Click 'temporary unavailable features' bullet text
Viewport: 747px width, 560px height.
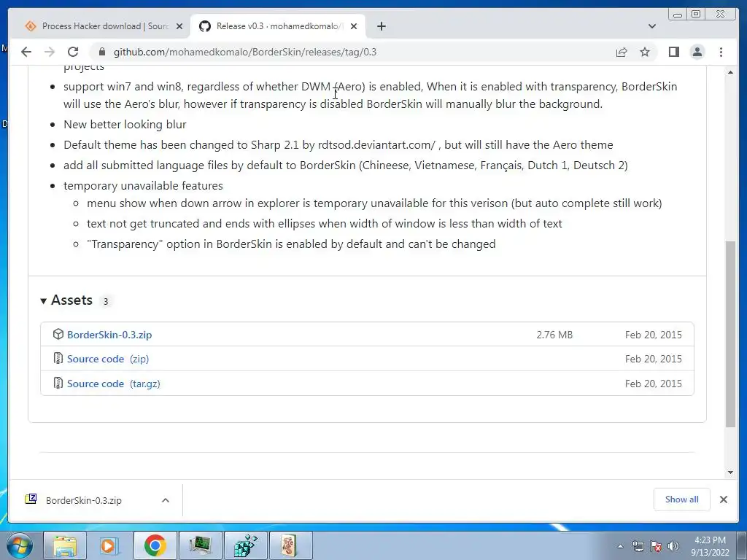(x=143, y=186)
